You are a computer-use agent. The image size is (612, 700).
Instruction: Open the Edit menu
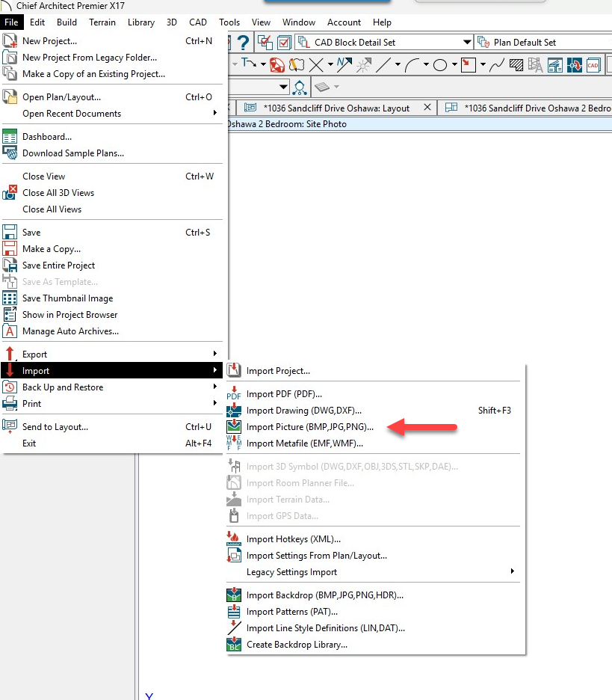(37, 22)
